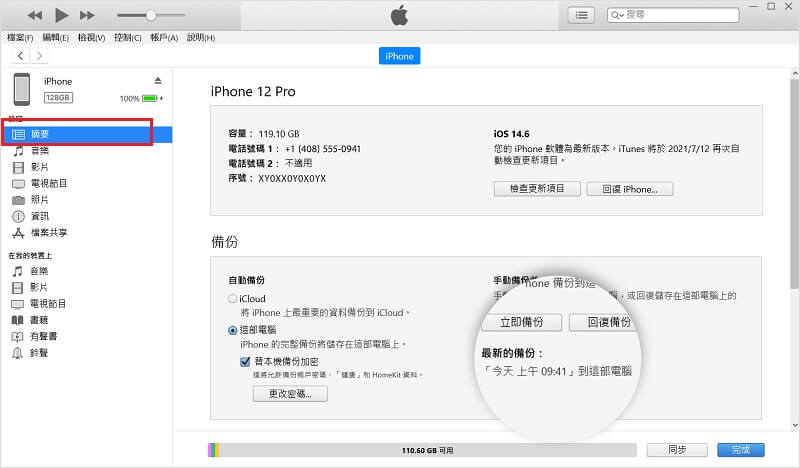Select the 這部電腦 radio button
This screenshot has width=800, height=468.
233,330
